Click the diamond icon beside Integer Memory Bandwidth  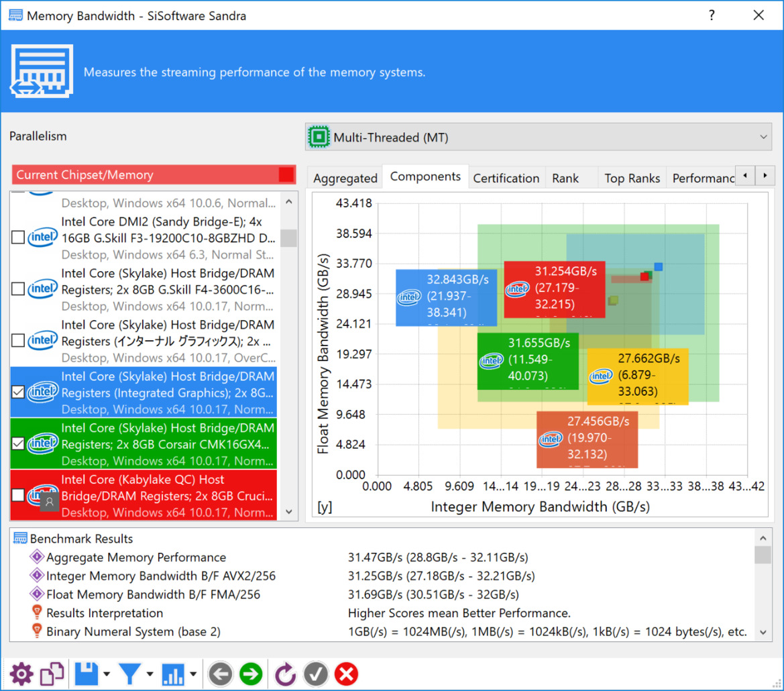(36, 576)
